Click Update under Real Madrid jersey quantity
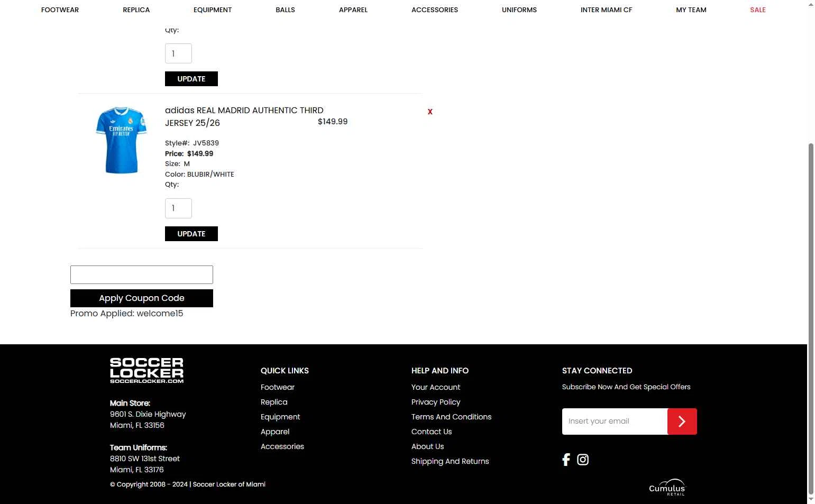Viewport: 815px width, 504px height. tap(191, 234)
